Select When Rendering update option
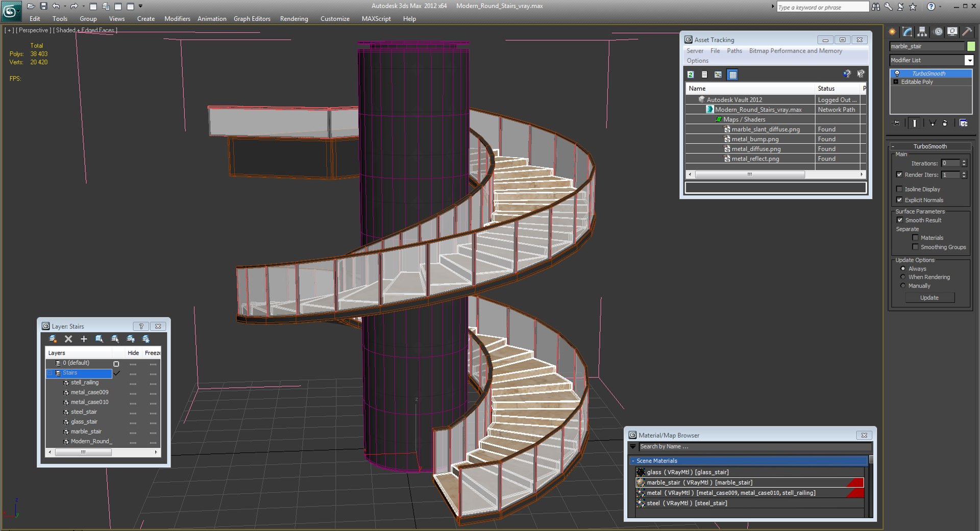 tap(903, 277)
